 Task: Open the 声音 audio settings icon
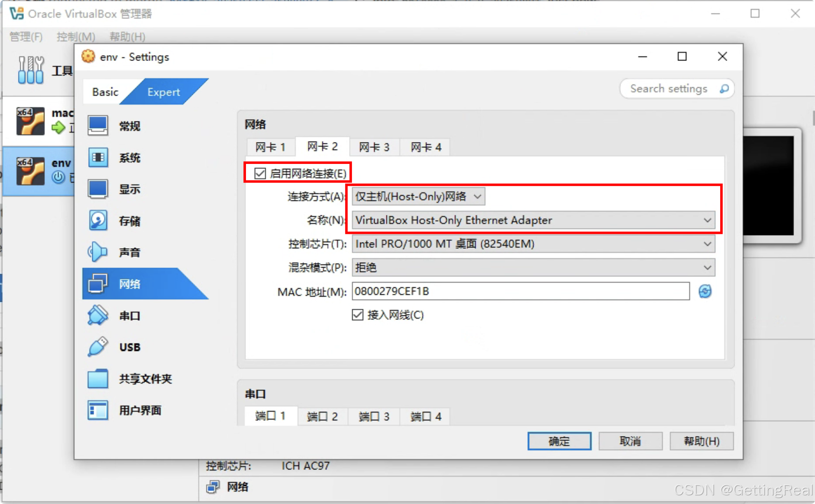[x=98, y=252]
